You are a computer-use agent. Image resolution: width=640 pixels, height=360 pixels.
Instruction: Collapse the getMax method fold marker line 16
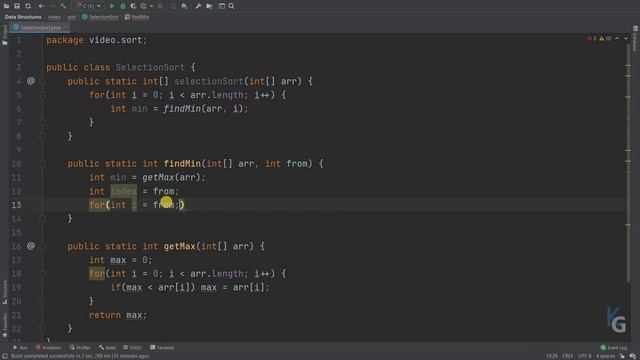(x=42, y=246)
